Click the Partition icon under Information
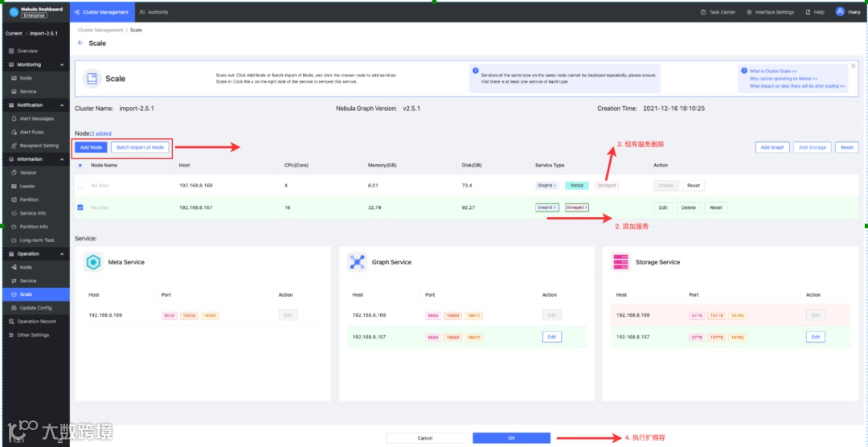The width and height of the screenshot is (868, 447). (x=14, y=199)
